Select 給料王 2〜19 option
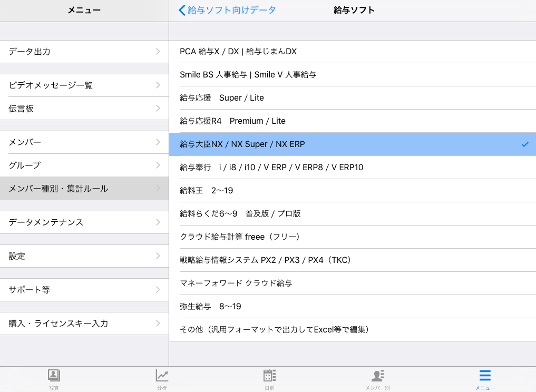This screenshot has height=392, width=536. [207, 191]
